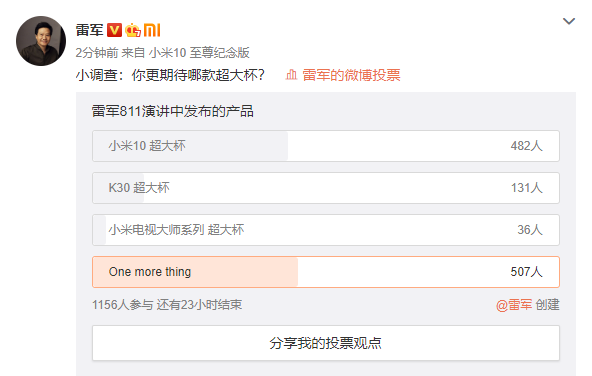592x376 pixels.
Task: Click the orange V verification badge
Action: (114, 30)
